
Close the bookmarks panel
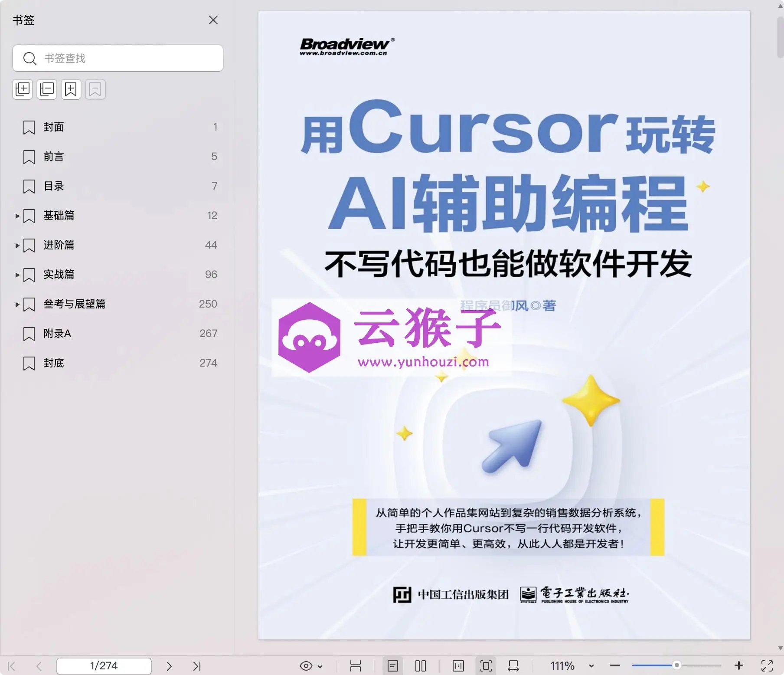pos(213,20)
